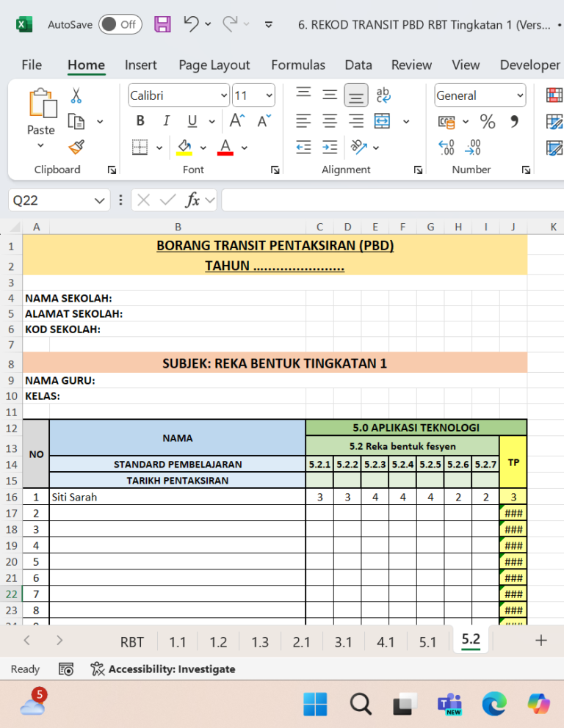Toggle the AutoSave switch

[120, 25]
